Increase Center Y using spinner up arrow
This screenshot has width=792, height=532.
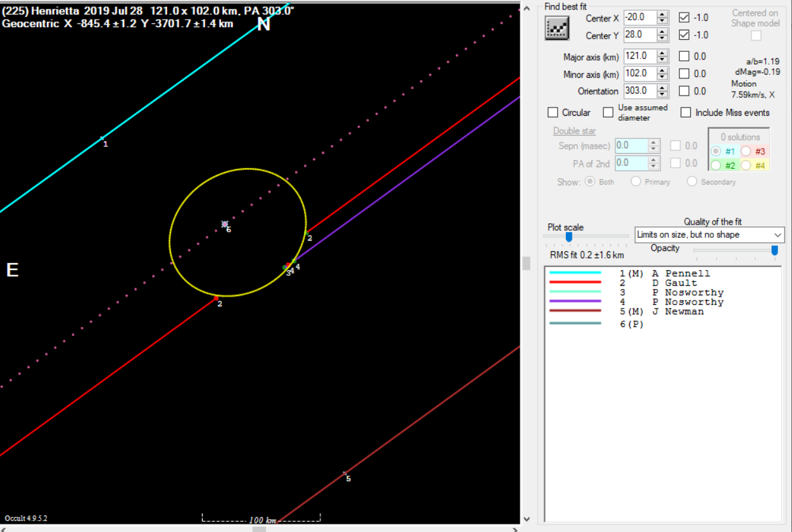point(663,32)
